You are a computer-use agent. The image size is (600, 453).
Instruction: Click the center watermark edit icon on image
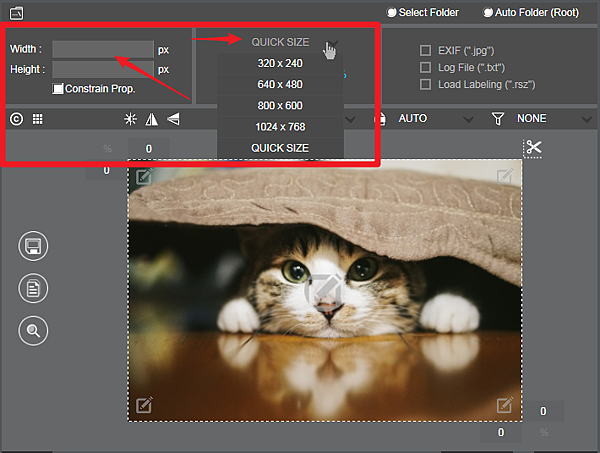click(x=324, y=291)
